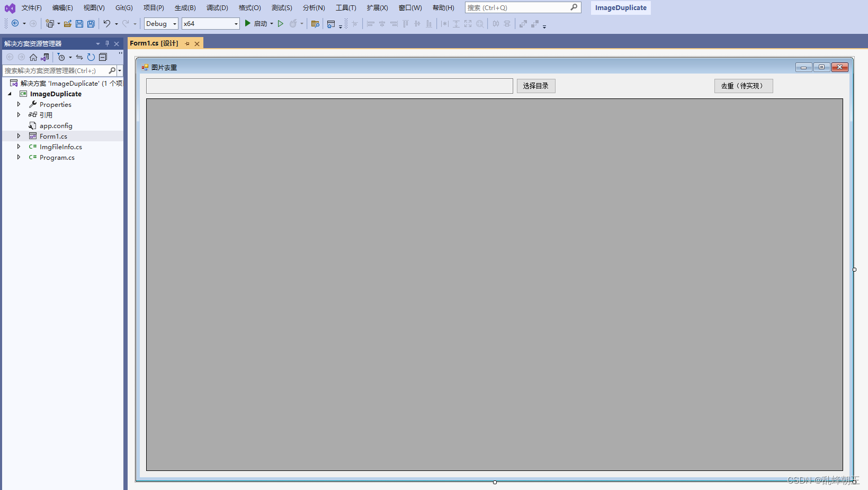
Task: Open Solution Explorer window position dropdown
Action: pos(98,43)
